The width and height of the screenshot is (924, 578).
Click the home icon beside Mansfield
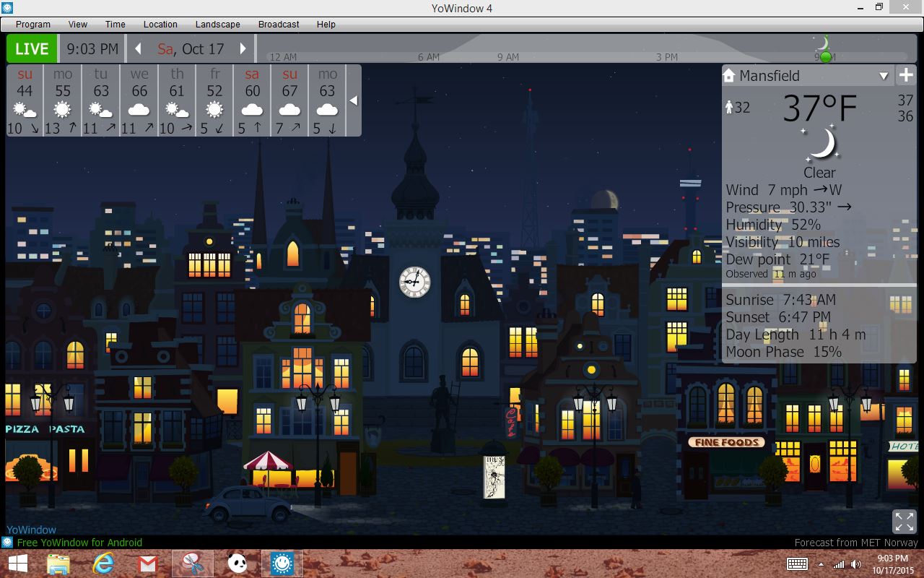tap(729, 75)
